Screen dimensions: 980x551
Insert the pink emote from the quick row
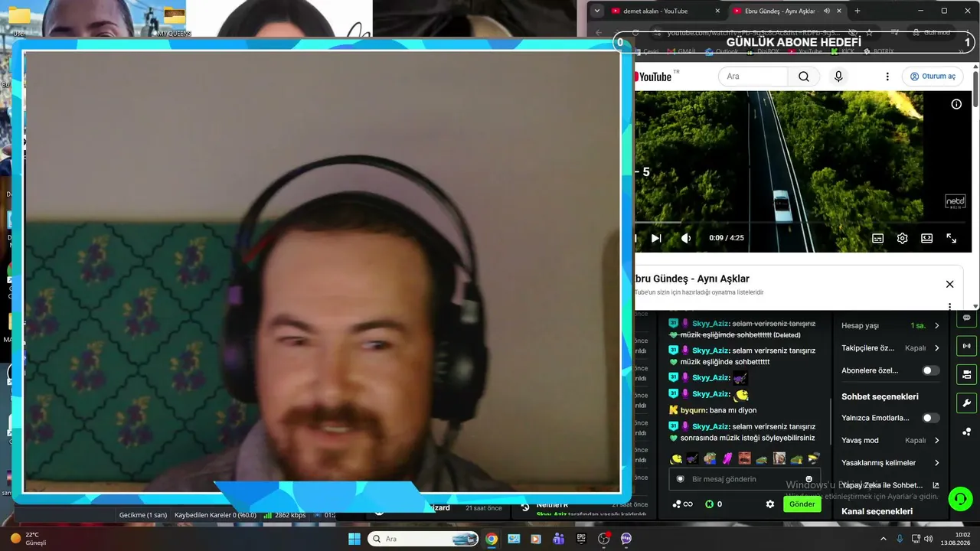[727, 458]
